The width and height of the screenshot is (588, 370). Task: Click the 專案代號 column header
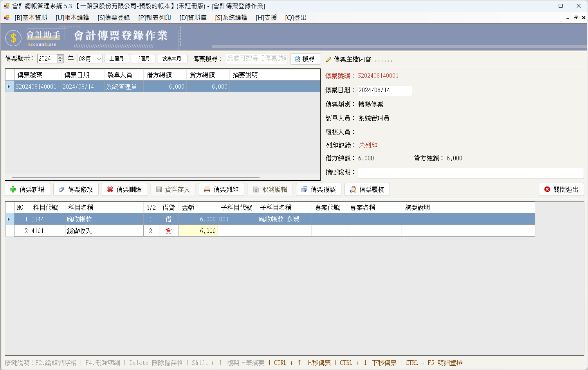(x=329, y=207)
